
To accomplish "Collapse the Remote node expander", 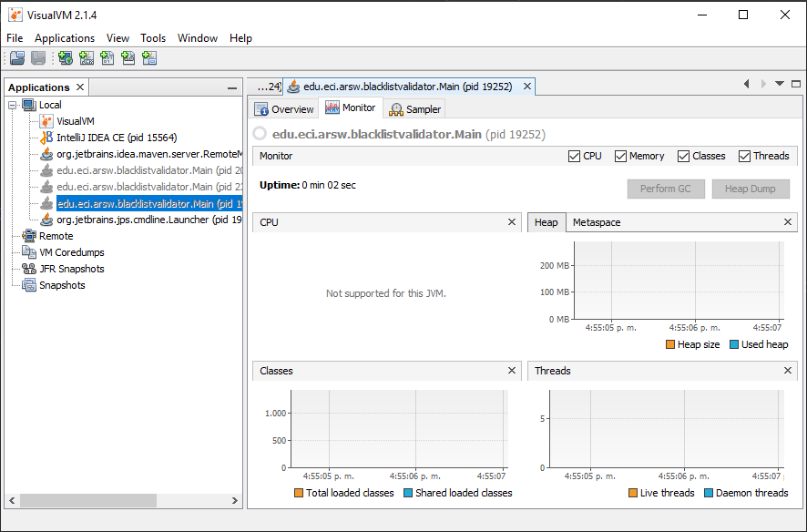I will (13, 236).
